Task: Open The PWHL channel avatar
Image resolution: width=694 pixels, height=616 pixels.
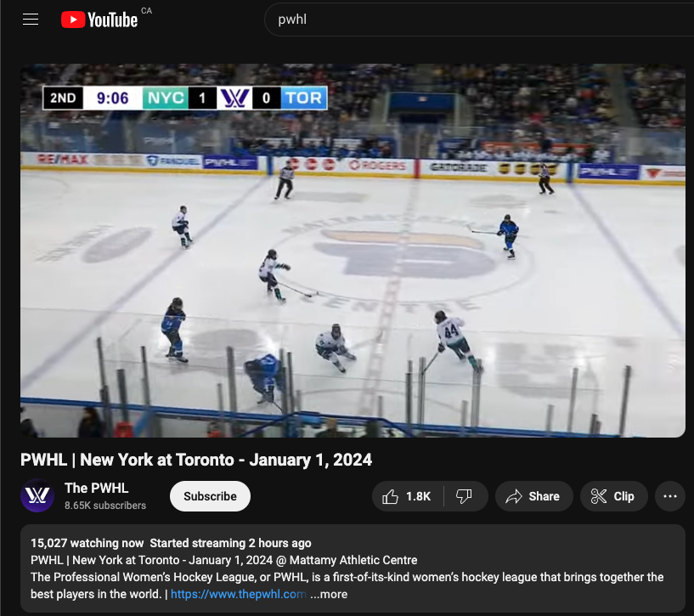Action: (x=37, y=495)
